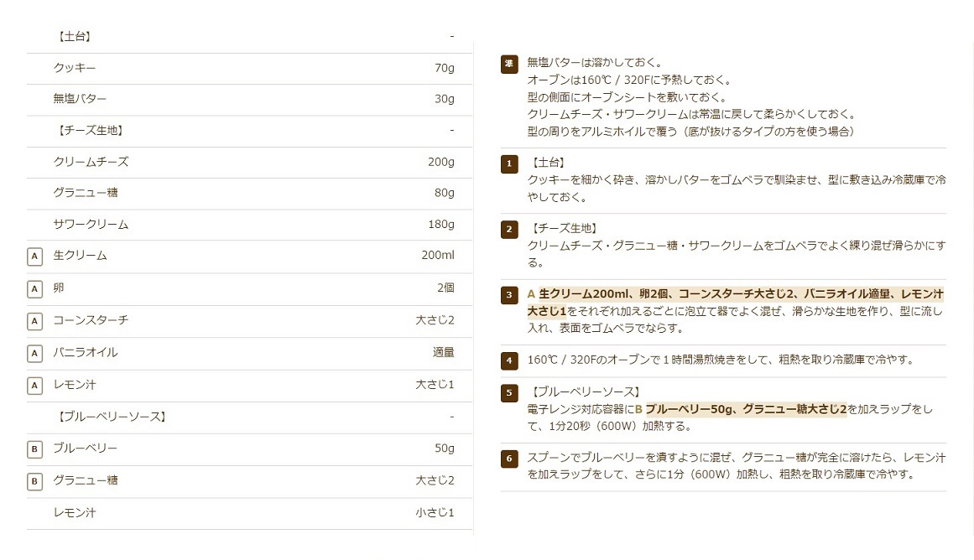Click the step 4 number badge
This screenshot has width=974, height=560.
coord(509,361)
